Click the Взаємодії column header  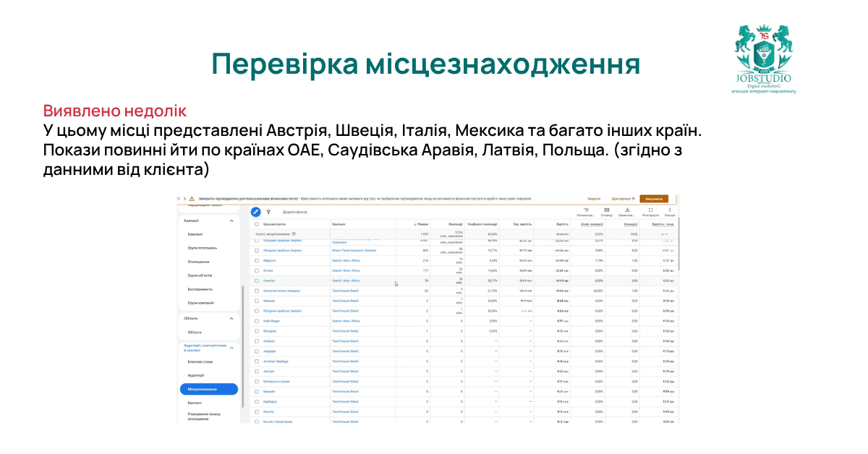coord(455,224)
